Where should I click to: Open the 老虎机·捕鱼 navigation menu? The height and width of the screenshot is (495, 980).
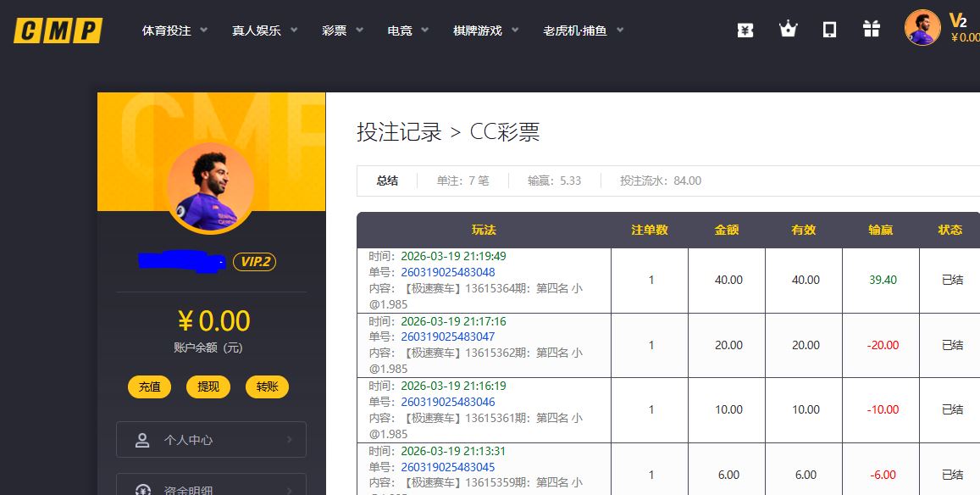pyautogui.click(x=583, y=31)
